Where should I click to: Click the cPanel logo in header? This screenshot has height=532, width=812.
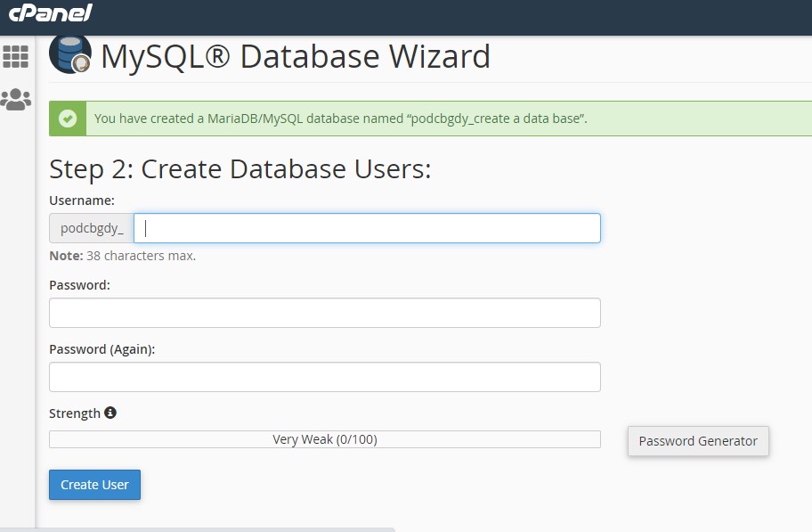coord(51,12)
